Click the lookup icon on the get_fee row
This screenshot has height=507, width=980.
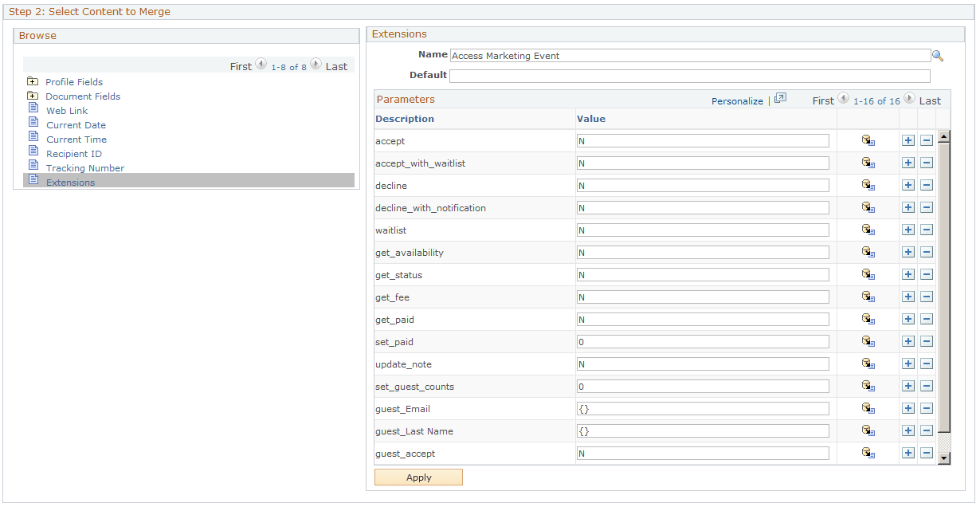pos(868,297)
